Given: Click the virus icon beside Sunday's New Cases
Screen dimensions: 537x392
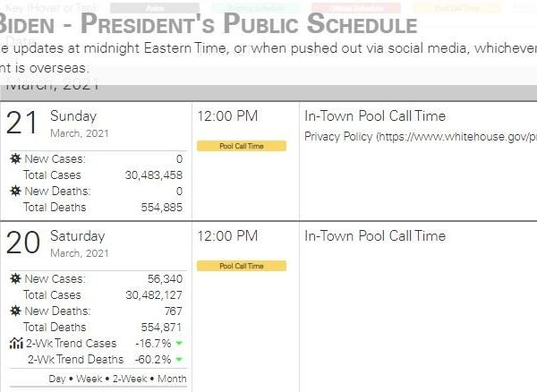Looking at the screenshot, I should (14, 158).
